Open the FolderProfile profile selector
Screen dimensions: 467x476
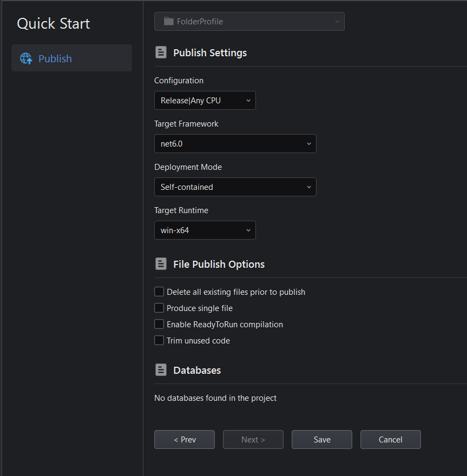[x=249, y=22]
